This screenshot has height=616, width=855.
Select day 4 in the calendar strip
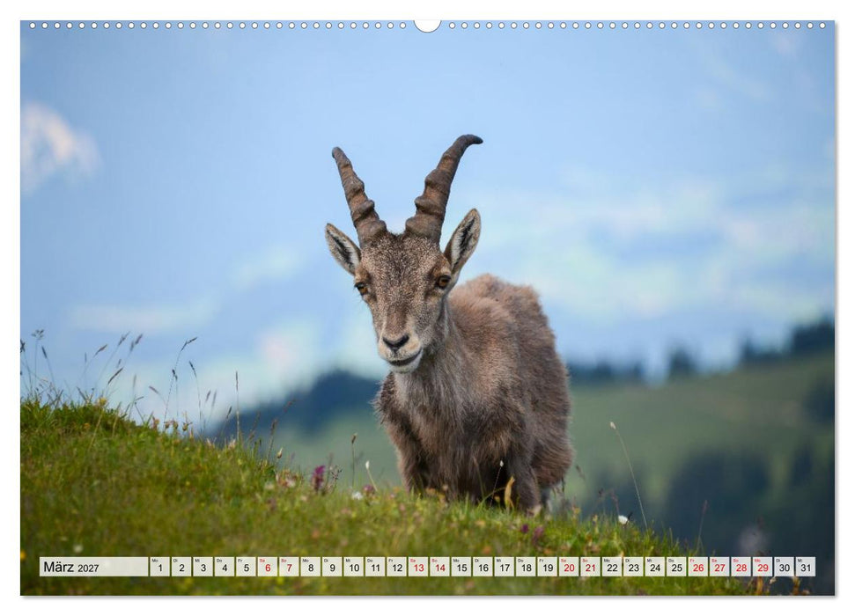225,567
